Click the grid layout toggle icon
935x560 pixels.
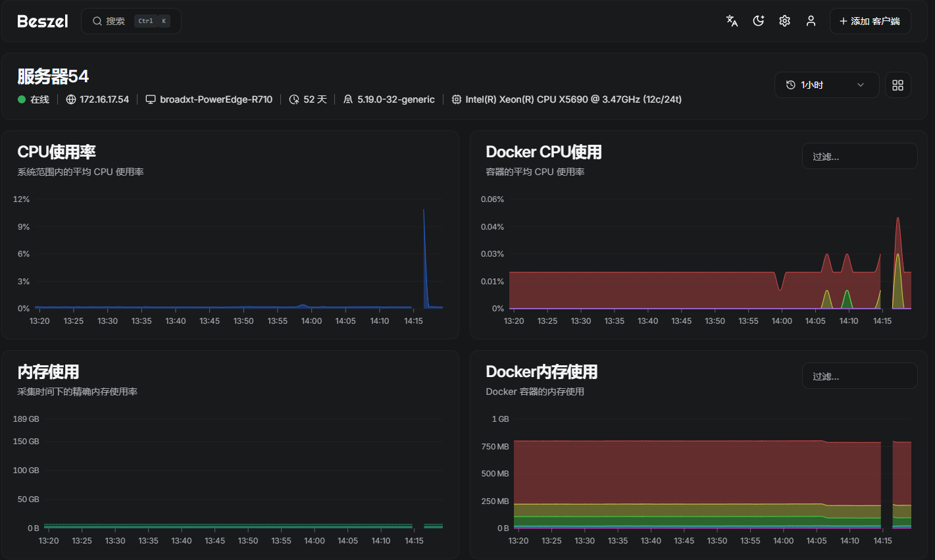tap(897, 85)
